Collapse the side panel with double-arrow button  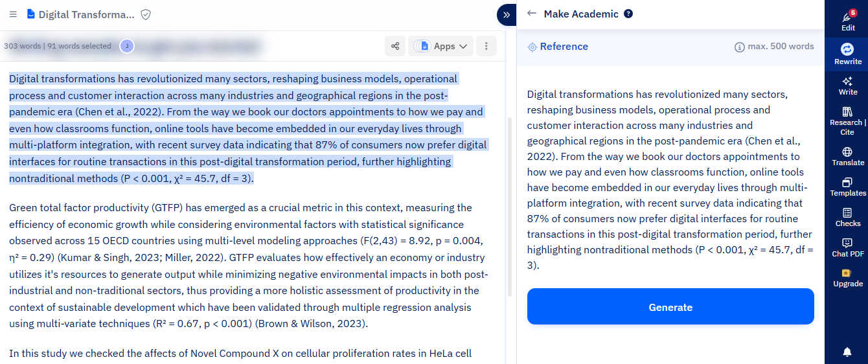coord(507,14)
